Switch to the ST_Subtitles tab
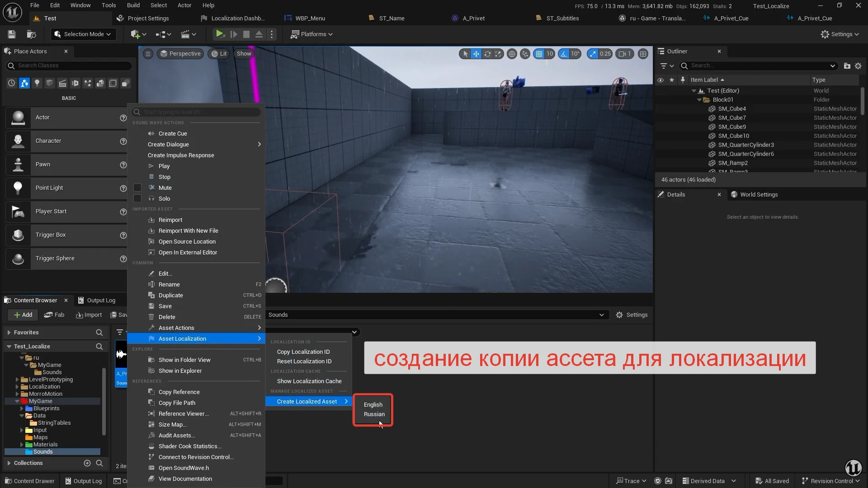This screenshot has width=868, height=488. click(562, 19)
